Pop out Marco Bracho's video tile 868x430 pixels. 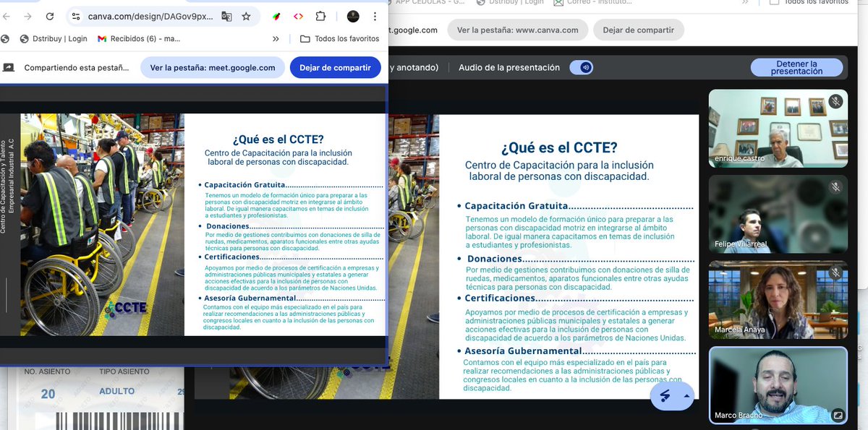[839, 413]
